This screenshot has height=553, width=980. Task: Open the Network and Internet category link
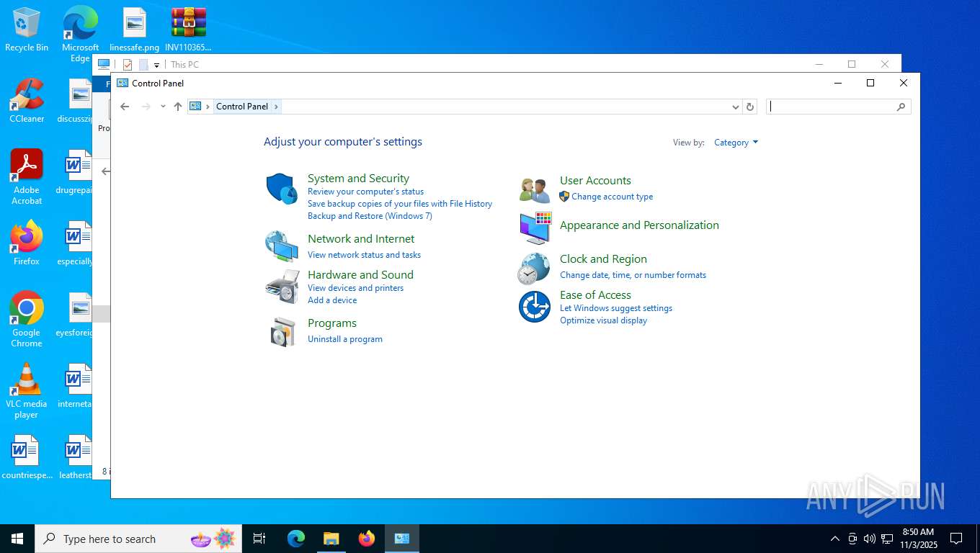361,239
